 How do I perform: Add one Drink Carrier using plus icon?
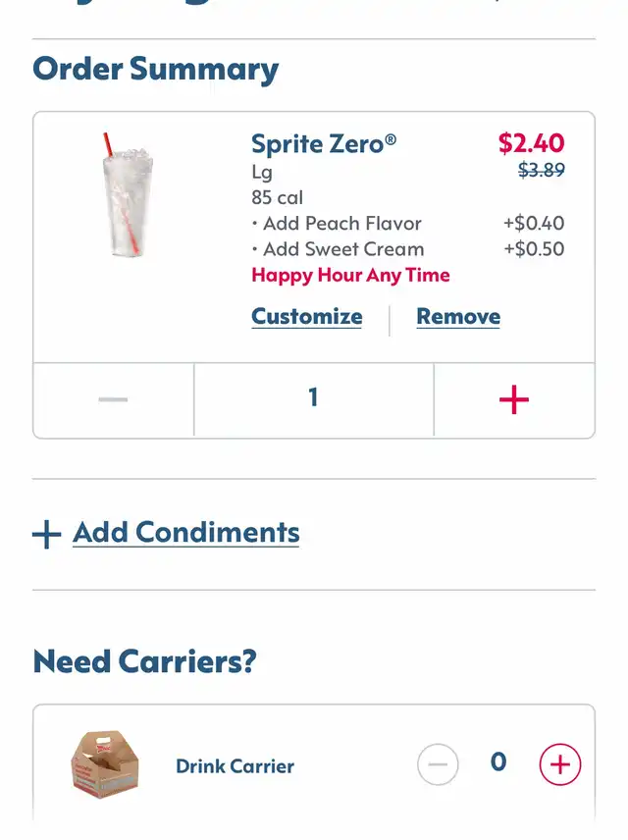point(560,764)
